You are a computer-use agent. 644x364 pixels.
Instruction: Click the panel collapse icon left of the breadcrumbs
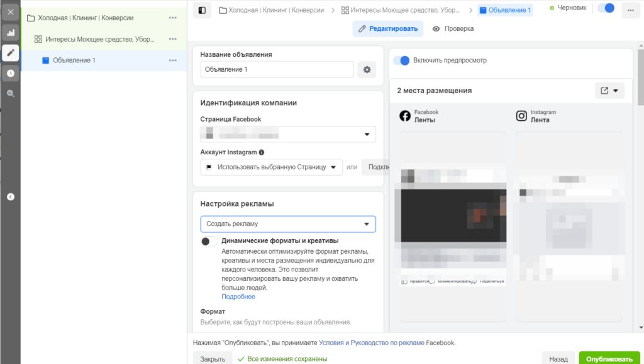[202, 10]
